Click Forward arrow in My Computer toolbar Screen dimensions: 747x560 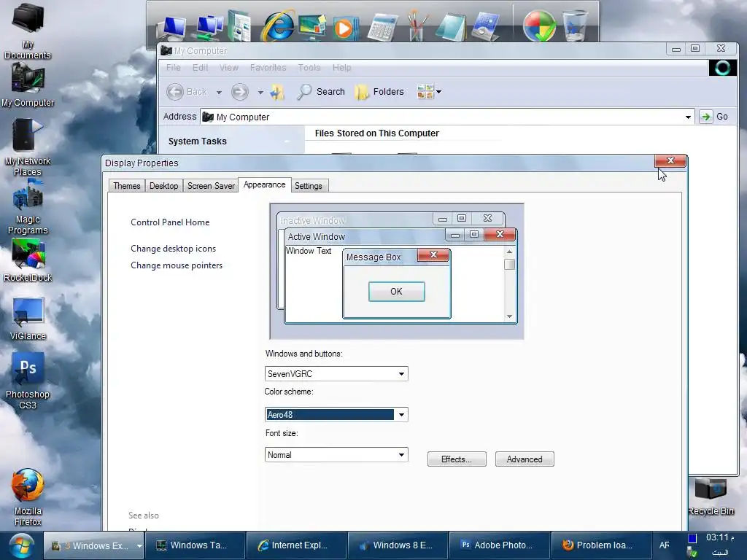pos(239,91)
